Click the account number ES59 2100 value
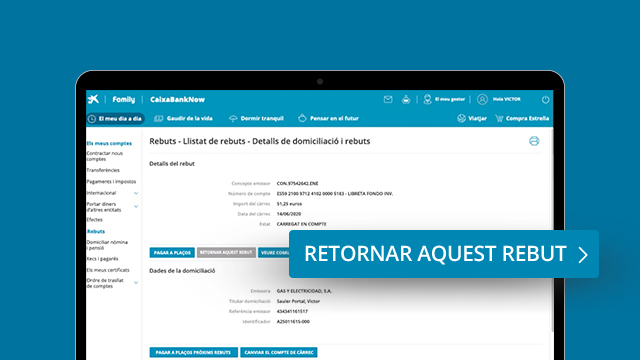This screenshot has width=640, height=360. 335,193
